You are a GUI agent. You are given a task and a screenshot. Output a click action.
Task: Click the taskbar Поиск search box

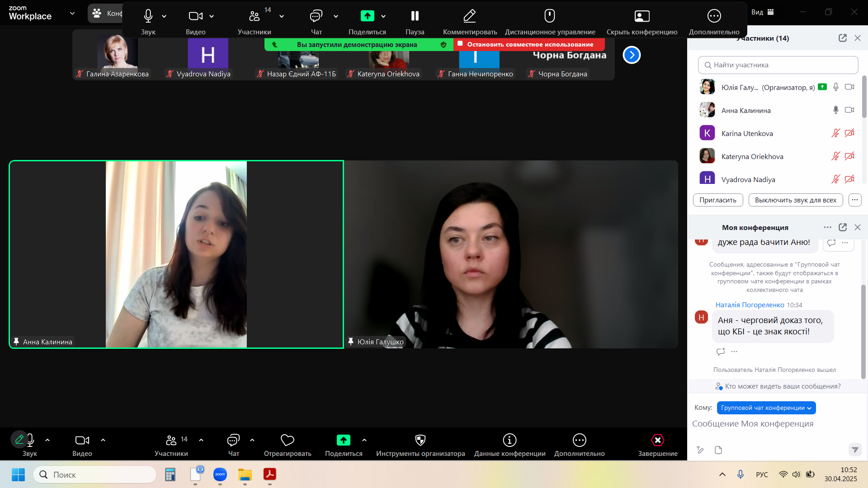click(x=95, y=475)
